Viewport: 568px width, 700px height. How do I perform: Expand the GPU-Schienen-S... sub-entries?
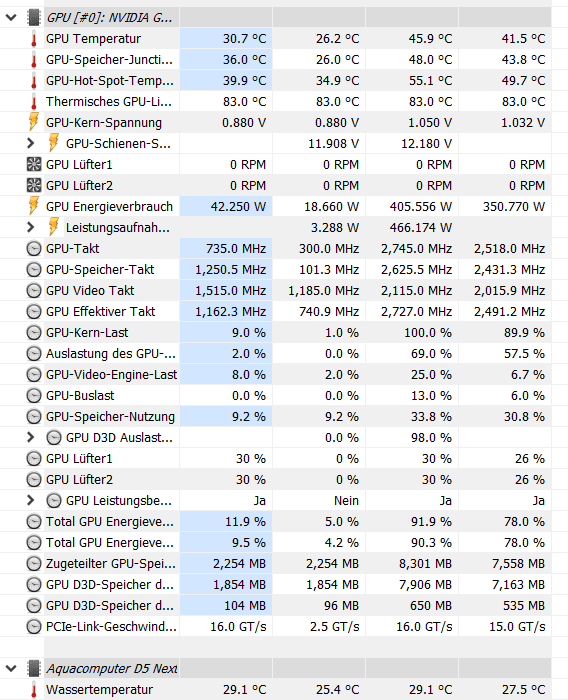[30, 143]
